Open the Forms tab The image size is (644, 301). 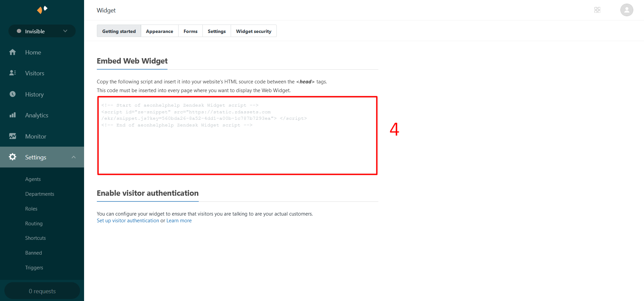pos(190,31)
